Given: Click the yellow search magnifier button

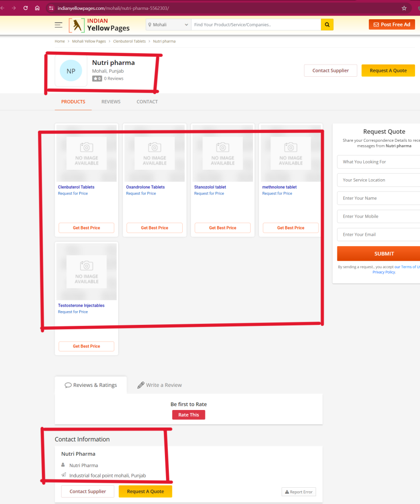Looking at the screenshot, I should tap(327, 25).
